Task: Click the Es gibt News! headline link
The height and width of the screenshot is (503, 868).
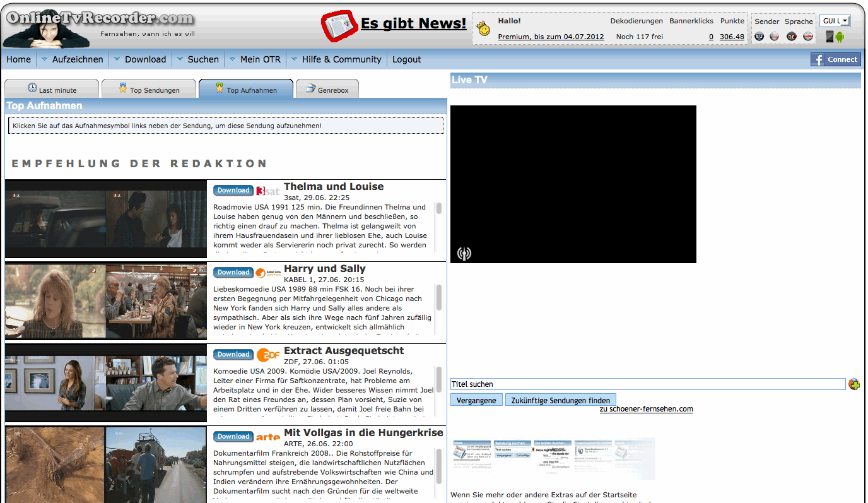Action: pyautogui.click(x=413, y=23)
